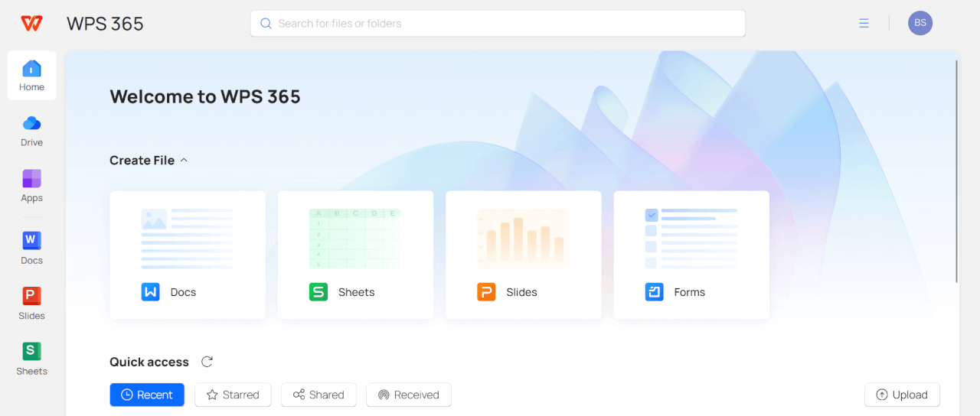Click the Sheets grid preview thumbnail
The height and width of the screenshot is (416, 980).
point(355,239)
